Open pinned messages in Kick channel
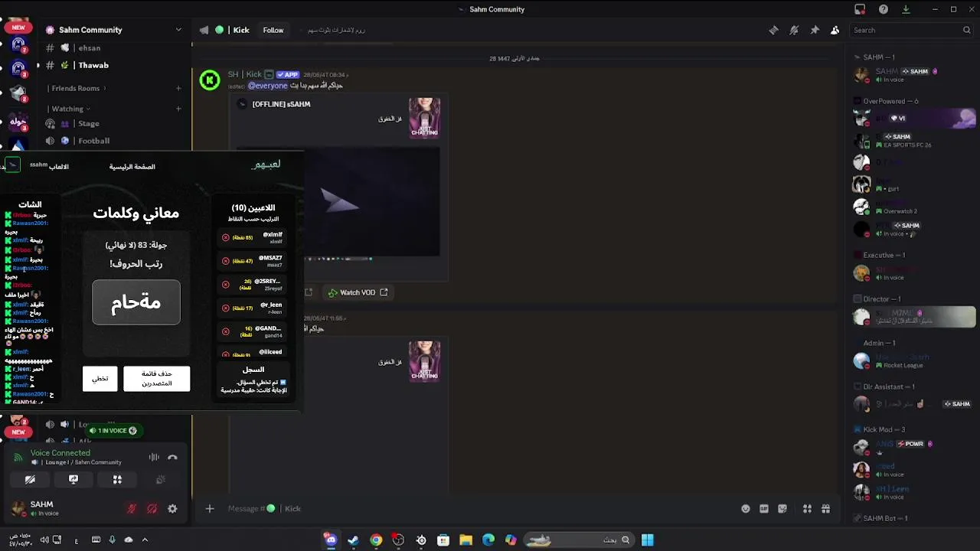Viewport: 980px width, 551px height. [815, 30]
